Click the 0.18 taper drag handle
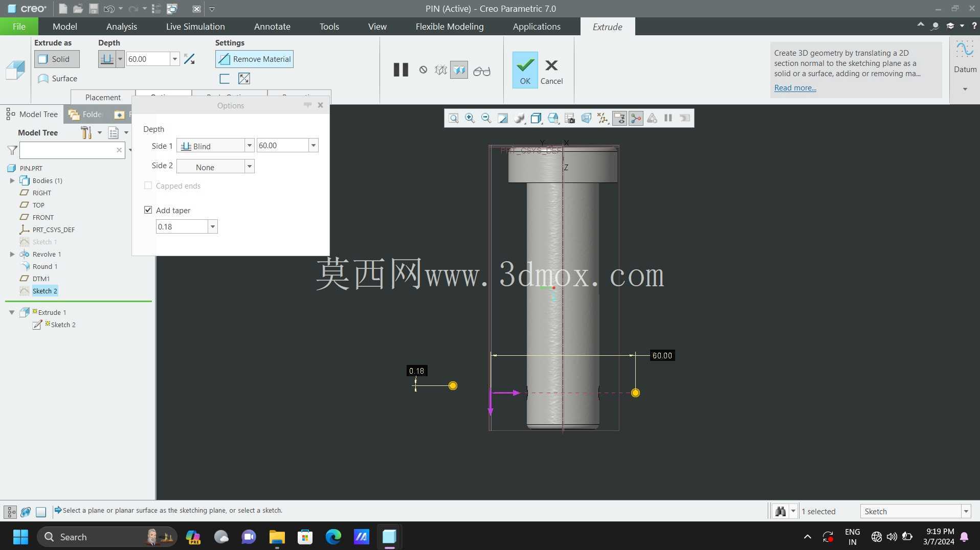Screen dimensions: 980x550 453,386
